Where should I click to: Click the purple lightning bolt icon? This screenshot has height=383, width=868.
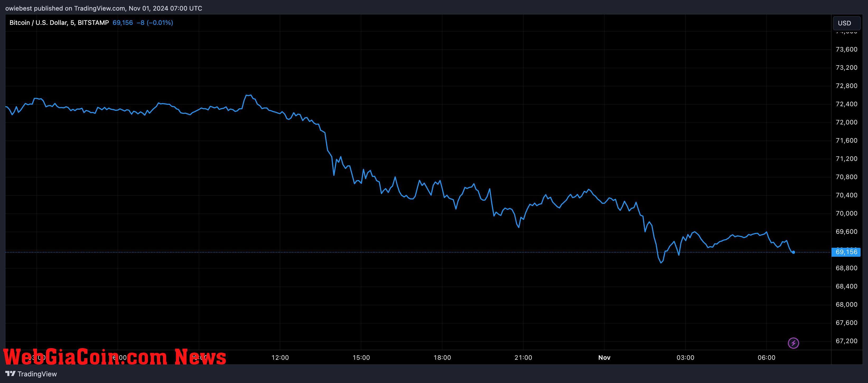pos(793,343)
